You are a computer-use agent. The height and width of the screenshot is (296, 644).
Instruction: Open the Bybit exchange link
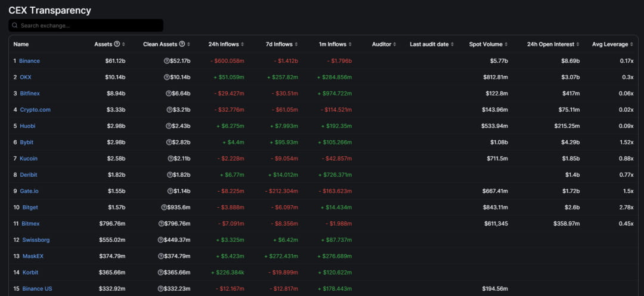27,142
